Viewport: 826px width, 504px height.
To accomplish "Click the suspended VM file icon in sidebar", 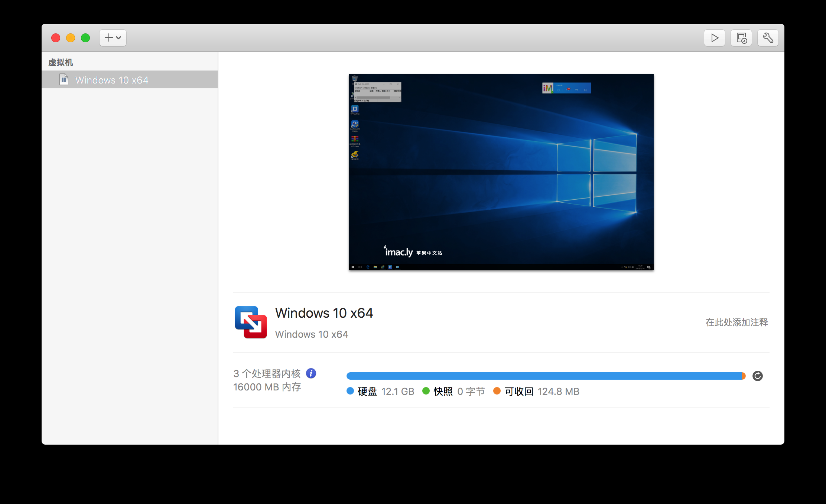I will click(64, 79).
